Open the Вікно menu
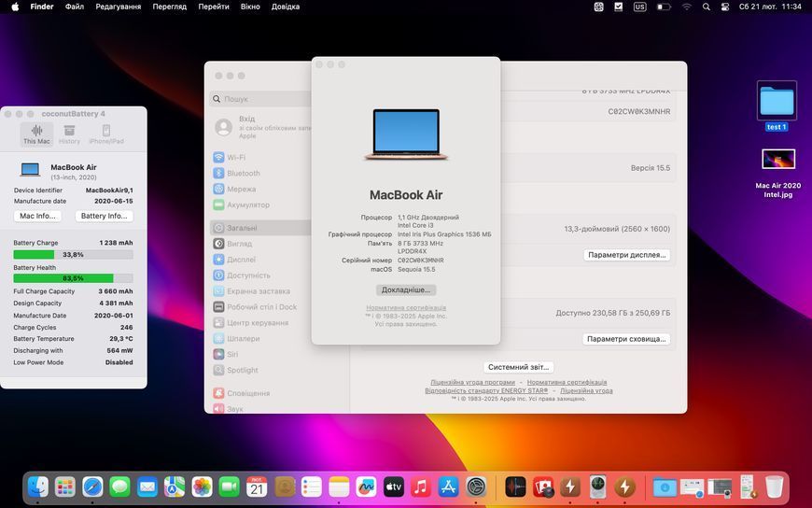The width and height of the screenshot is (812, 508). [x=250, y=7]
